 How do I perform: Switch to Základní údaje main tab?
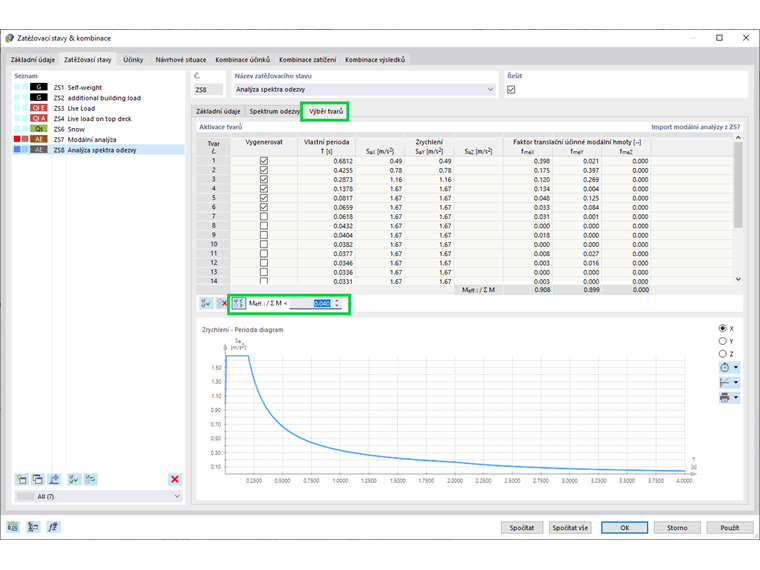[x=32, y=60]
